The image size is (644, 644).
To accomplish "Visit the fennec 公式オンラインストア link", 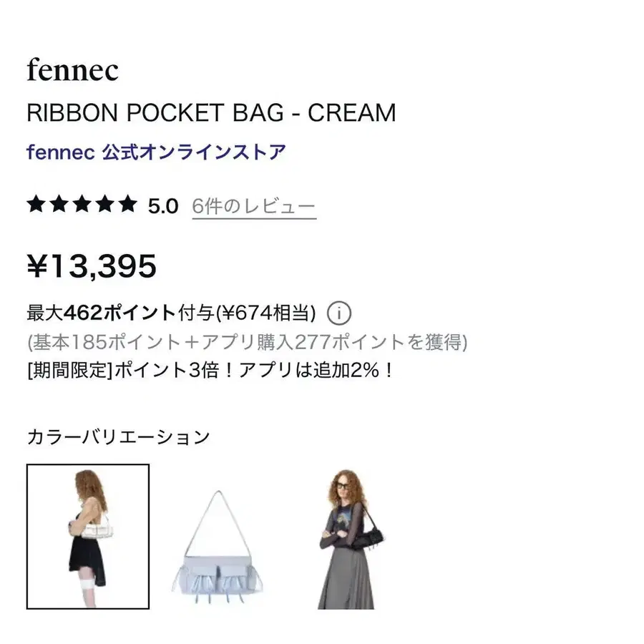I will pos(156,152).
